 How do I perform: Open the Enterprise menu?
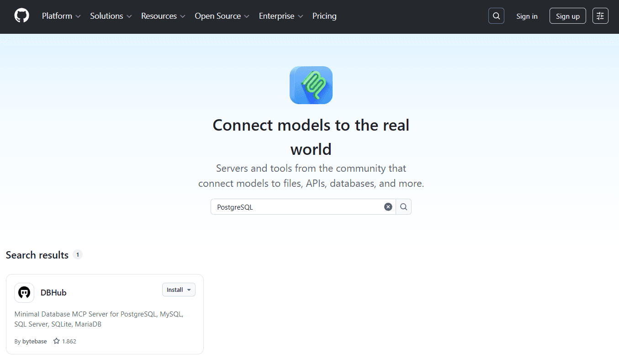pos(280,16)
